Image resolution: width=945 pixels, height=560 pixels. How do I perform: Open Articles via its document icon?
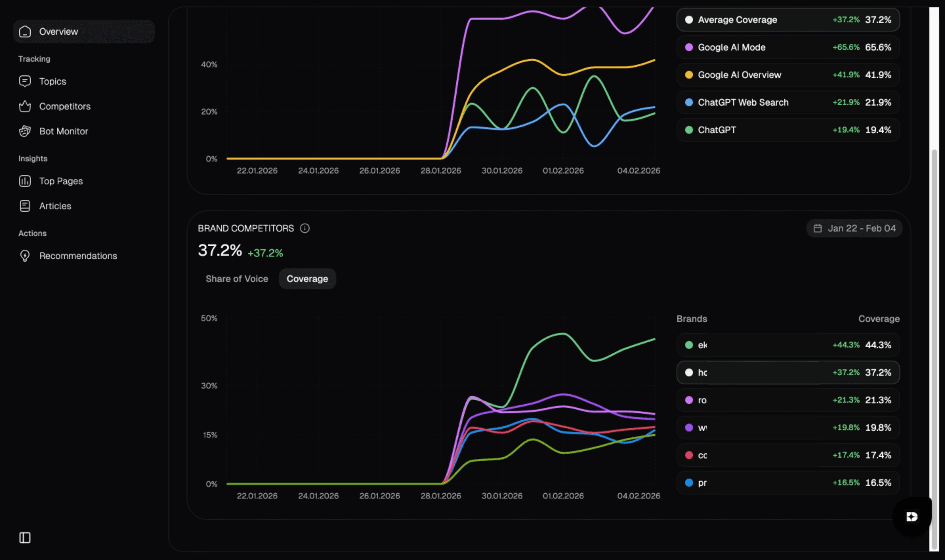click(25, 206)
